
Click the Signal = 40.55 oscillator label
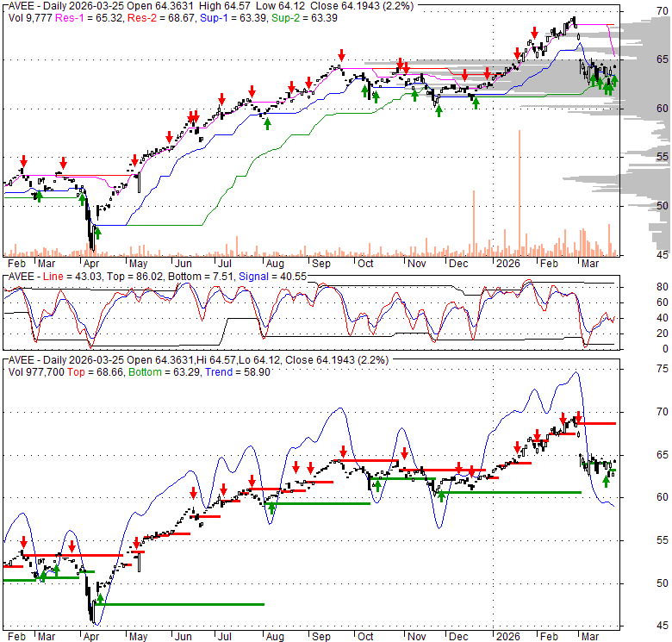pyautogui.click(x=272, y=277)
